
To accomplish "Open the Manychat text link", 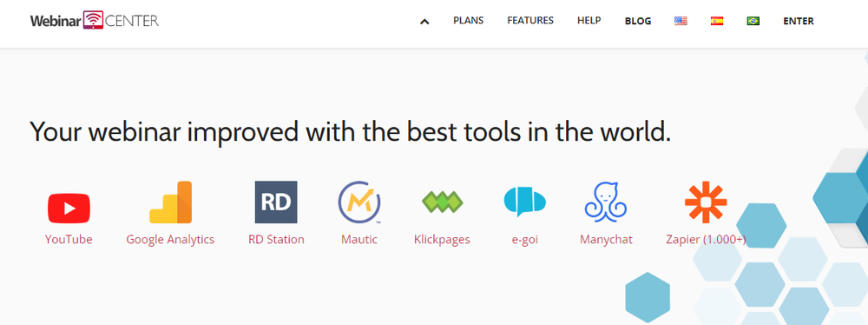I will [606, 240].
